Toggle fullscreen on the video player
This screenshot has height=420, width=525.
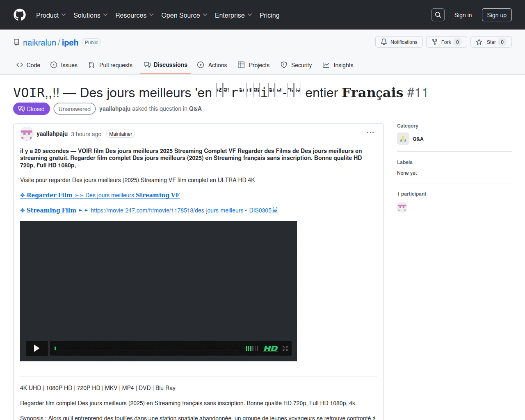point(285,348)
